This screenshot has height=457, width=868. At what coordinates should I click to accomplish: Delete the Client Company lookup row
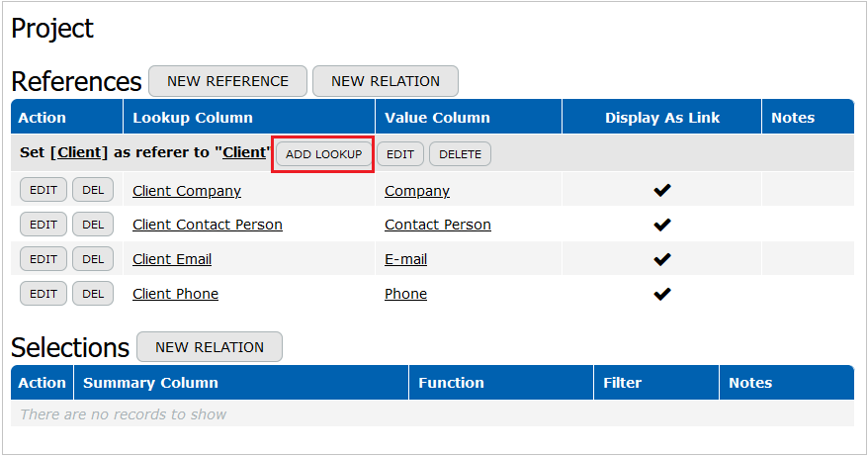pyautogui.click(x=93, y=191)
